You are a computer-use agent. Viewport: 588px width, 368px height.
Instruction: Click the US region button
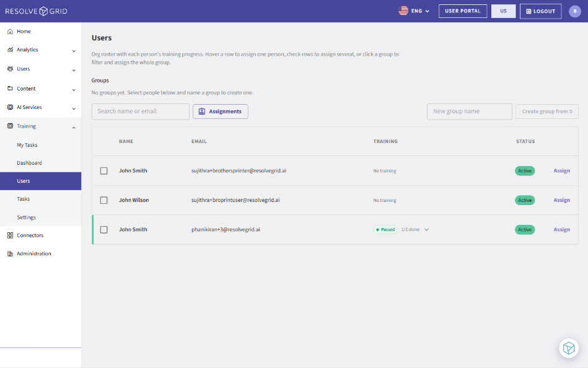point(503,11)
